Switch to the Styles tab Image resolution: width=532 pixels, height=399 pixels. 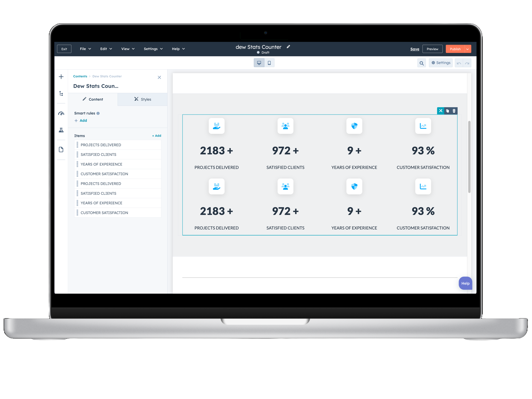(143, 99)
